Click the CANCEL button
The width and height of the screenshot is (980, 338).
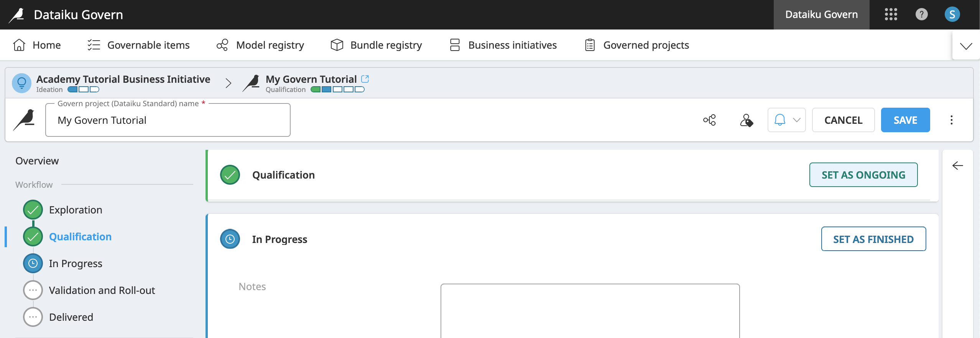point(843,120)
